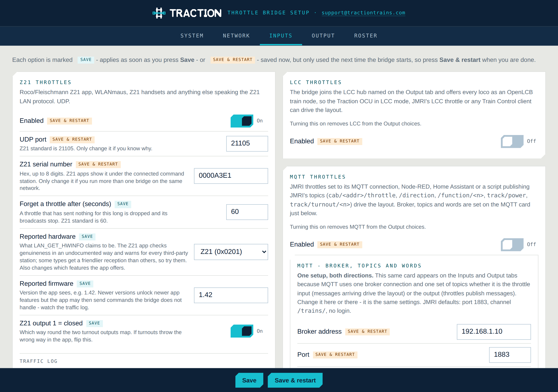Focus the Forget a throttle seconds field

[247, 212]
